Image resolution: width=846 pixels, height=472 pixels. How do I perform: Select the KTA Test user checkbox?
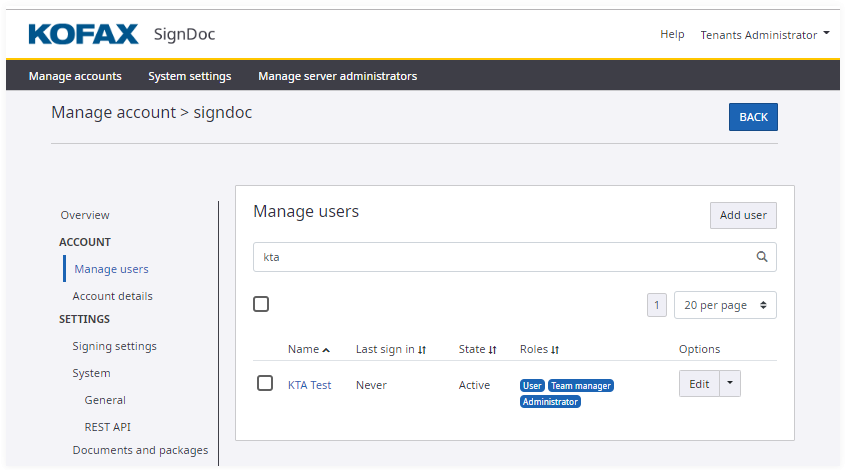[x=265, y=383]
